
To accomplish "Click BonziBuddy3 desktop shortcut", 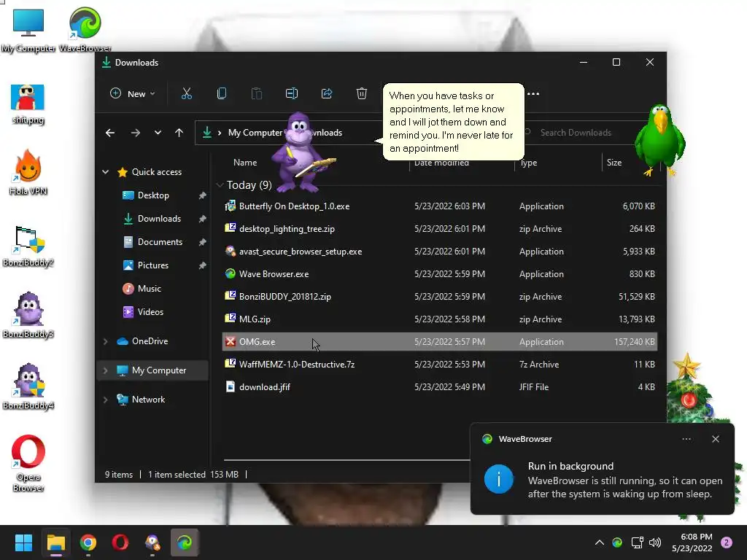I will [28, 315].
